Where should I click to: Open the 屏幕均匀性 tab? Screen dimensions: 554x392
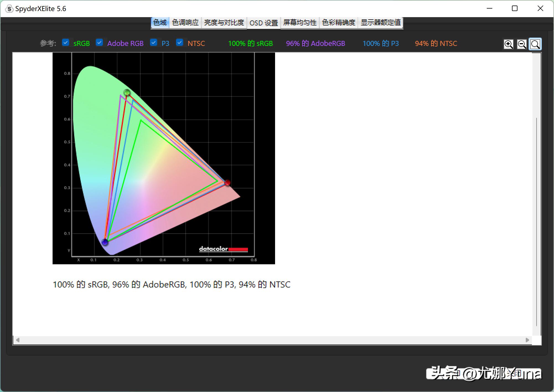300,23
